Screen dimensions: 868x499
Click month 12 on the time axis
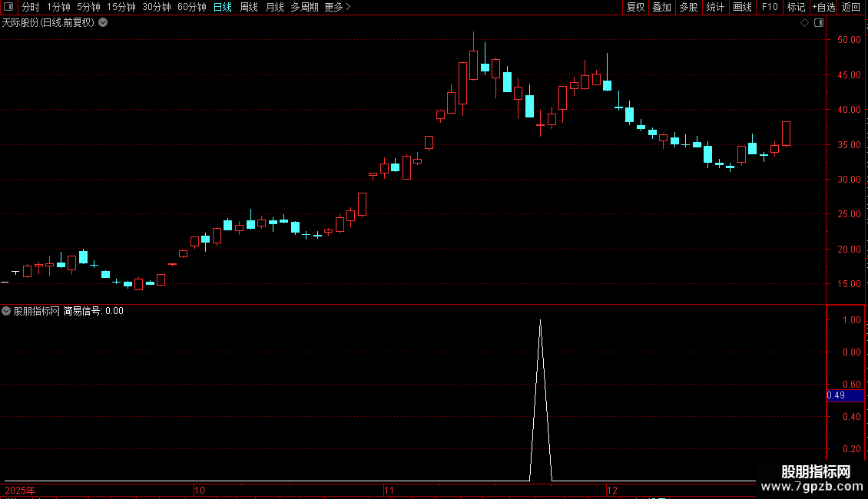(611, 491)
